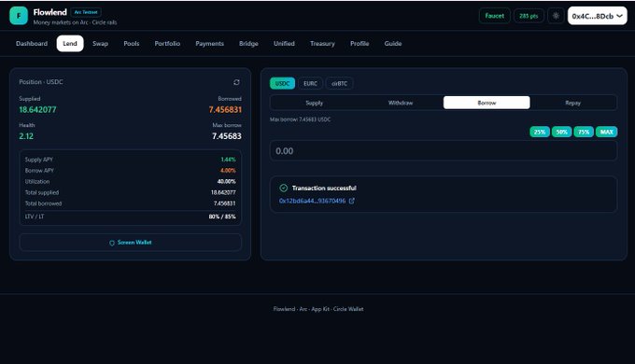Viewport: 635px width, 364px height.
Task: Switch to Withdraw action
Action: (x=401, y=103)
